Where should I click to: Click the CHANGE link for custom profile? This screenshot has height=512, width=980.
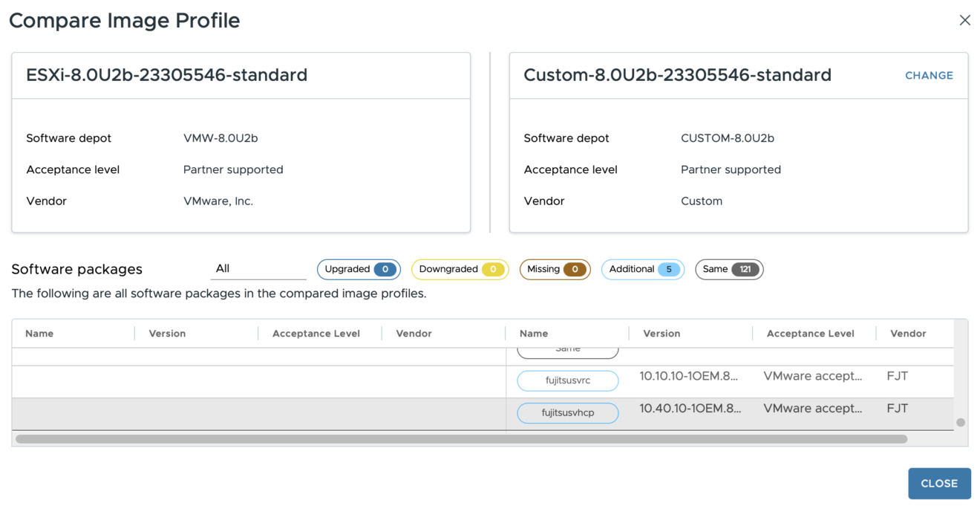point(929,75)
